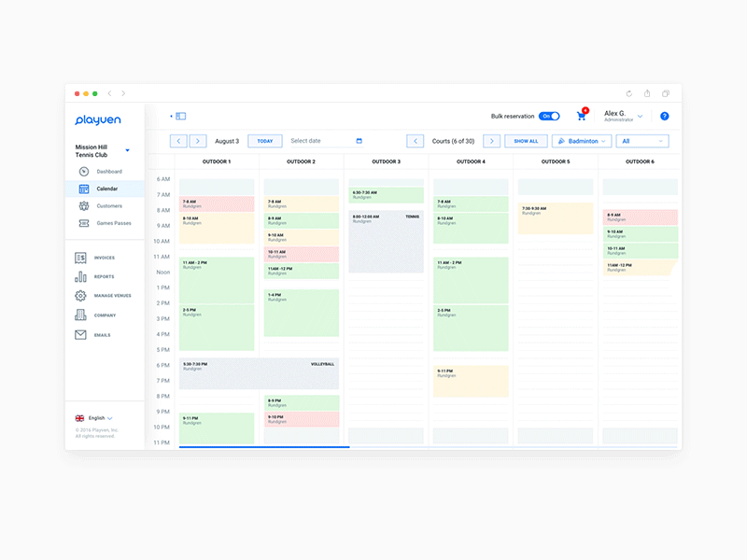This screenshot has height=560, width=747.
Task: Go forward with the browser forward arrow
Action: [123, 94]
